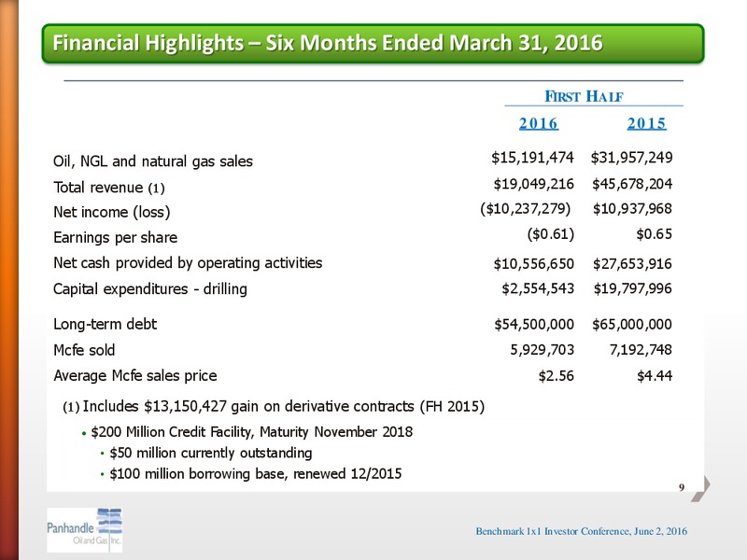Click the Panhandle Oil and Gas logo

click(x=85, y=530)
